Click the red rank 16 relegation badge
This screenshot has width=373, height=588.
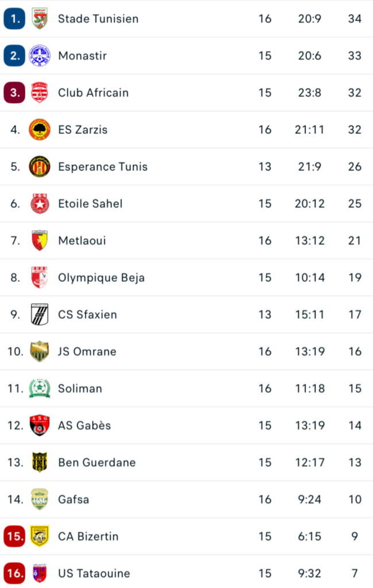(x=14, y=573)
